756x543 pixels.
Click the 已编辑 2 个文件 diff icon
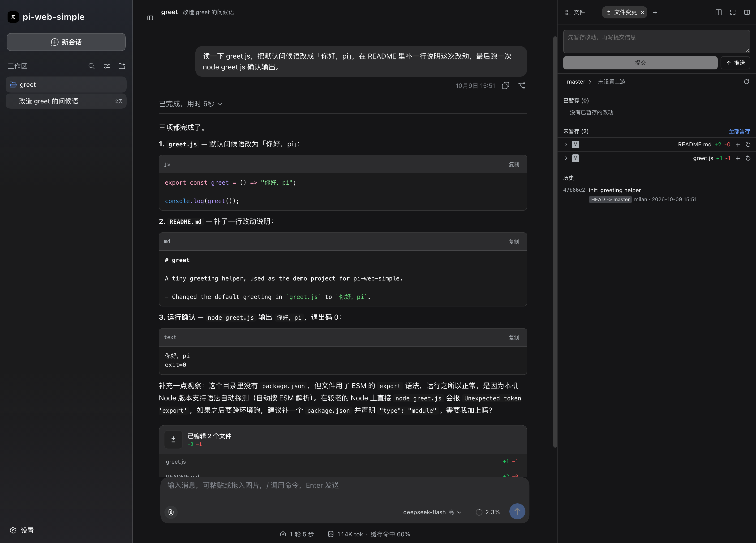click(x=173, y=439)
